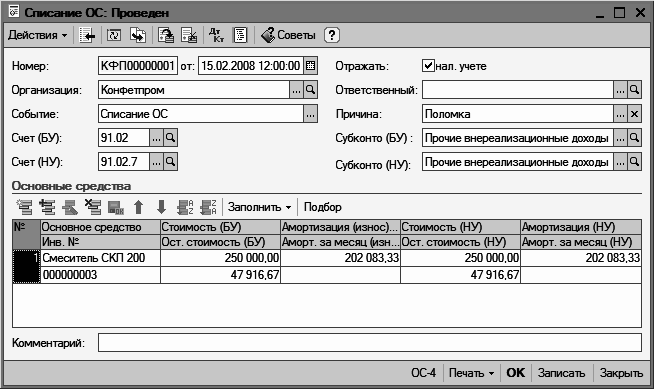Screen dimensions: 654x389
Task: Click the find-in-list toolbar icon next to Действия
Action: point(87,35)
